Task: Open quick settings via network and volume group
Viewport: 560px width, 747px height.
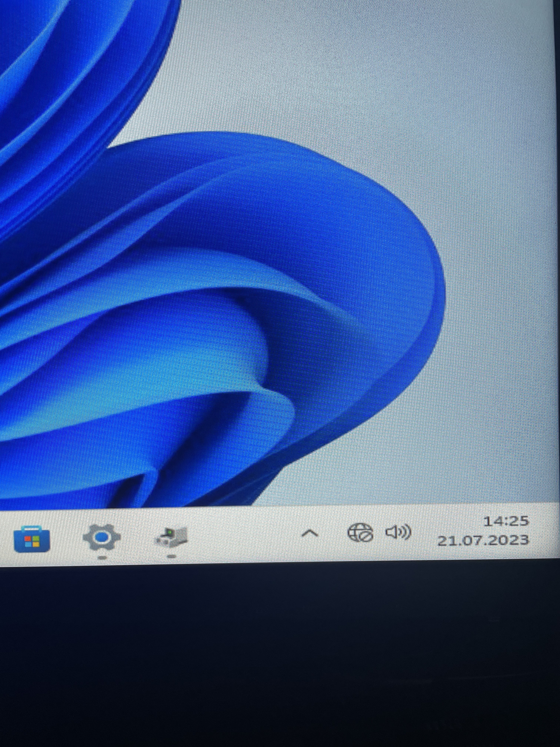Action: tap(379, 533)
